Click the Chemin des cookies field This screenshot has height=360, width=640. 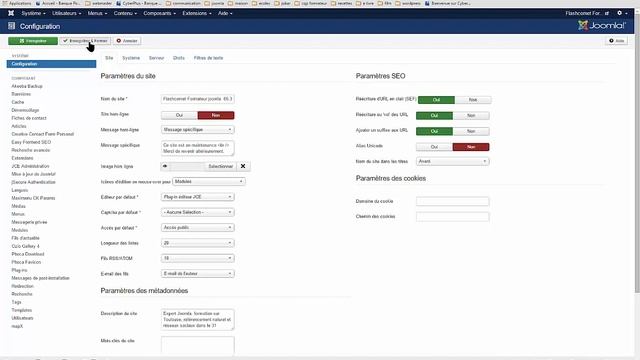pos(453,216)
